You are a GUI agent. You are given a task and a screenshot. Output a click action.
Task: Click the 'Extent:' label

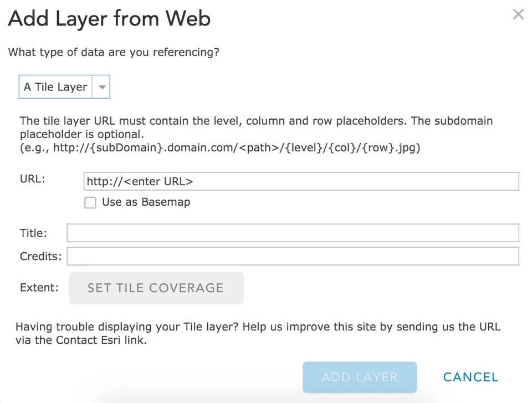pyautogui.click(x=39, y=287)
